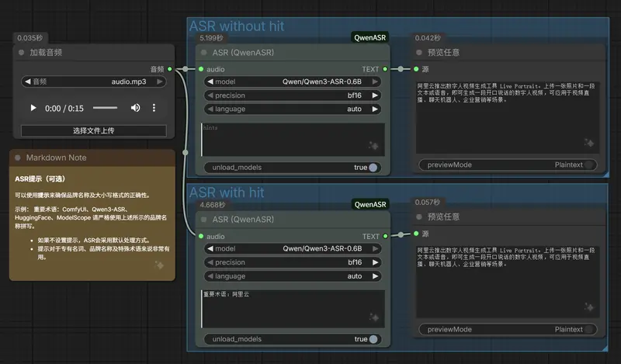Click the audio playback progress slider
Viewport: 621px width, 364px height.
point(105,108)
